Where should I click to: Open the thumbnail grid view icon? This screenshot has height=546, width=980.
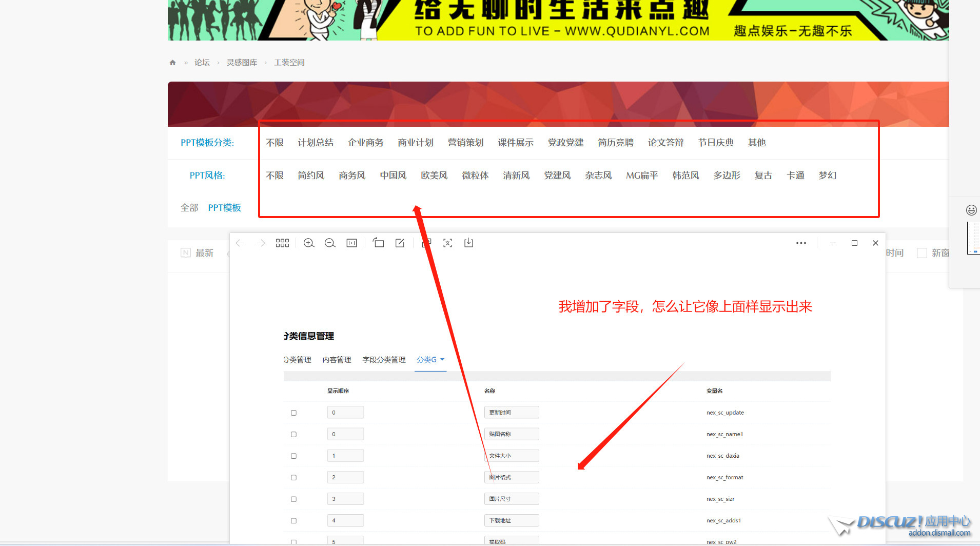pos(282,243)
